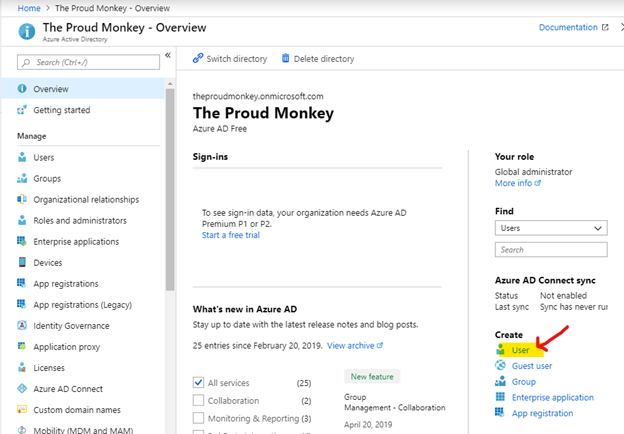Select the Devices icon in sidebar
The height and width of the screenshot is (434, 624).
(x=22, y=262)
